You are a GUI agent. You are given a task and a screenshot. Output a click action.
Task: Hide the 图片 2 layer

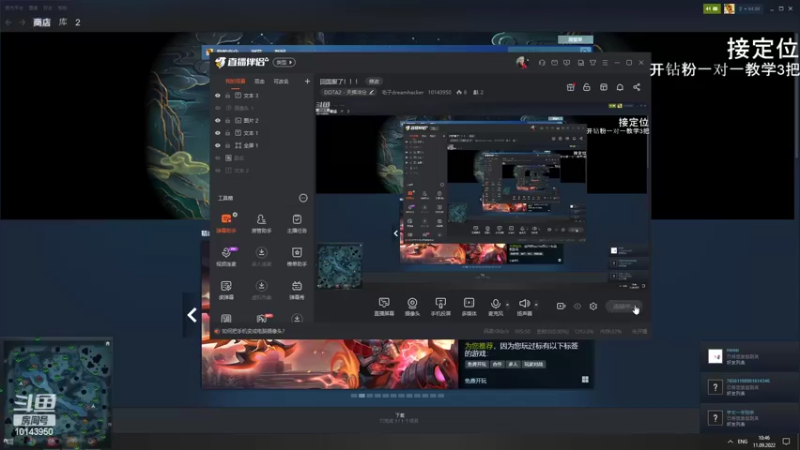[x=218, y=120]
